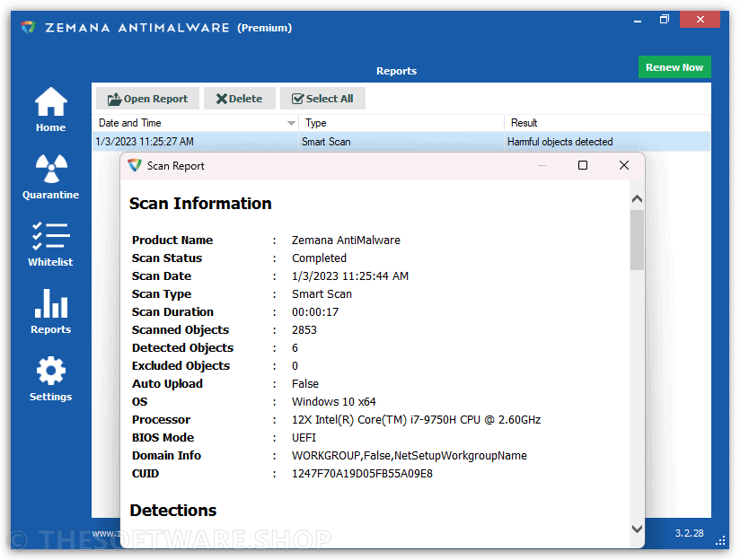Click the Auto Upload False value

click(305, 383)
